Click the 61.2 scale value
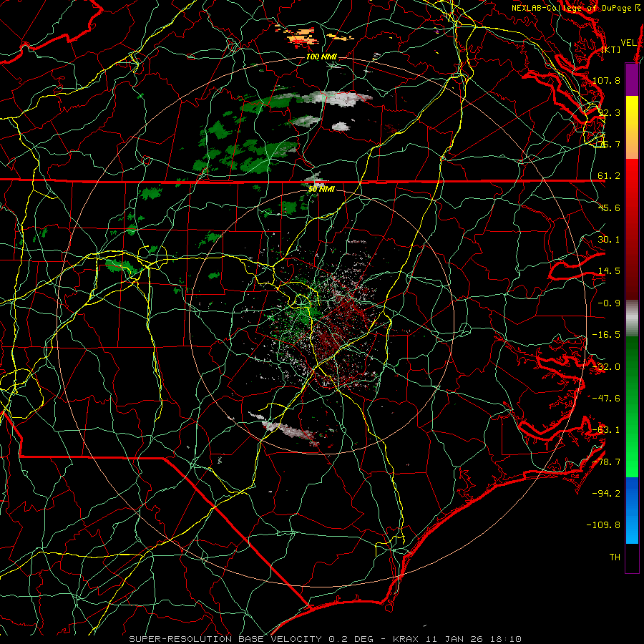Screen dimensions: 644x644 [609, 176]
